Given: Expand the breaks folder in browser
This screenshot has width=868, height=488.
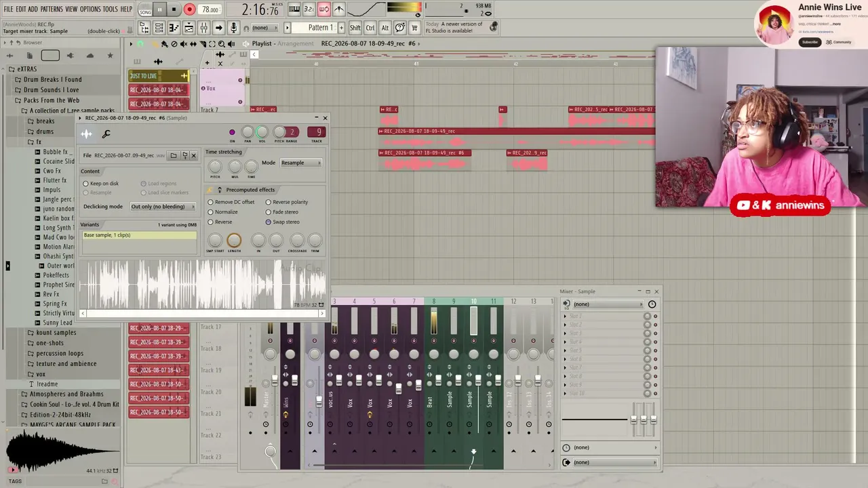Looking at the screenshot, I should click(x=45, y=121).
